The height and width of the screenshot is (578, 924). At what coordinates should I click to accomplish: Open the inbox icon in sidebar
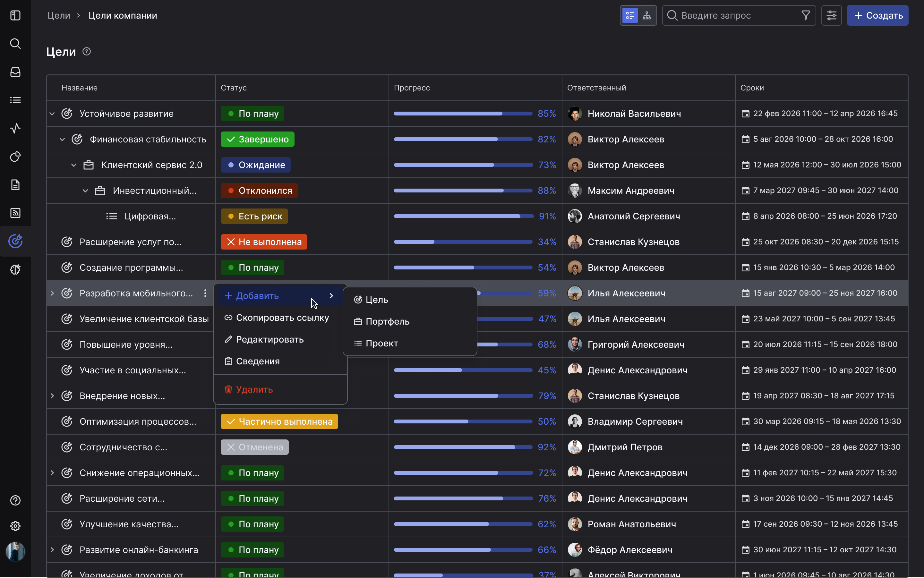click(15, 72)
